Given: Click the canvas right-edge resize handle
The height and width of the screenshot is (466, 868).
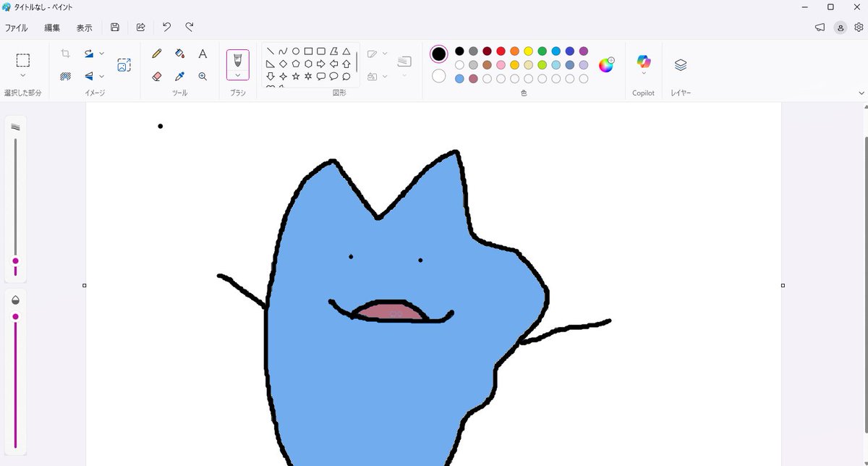Looking at the screenshot, I should coord(783,285).
